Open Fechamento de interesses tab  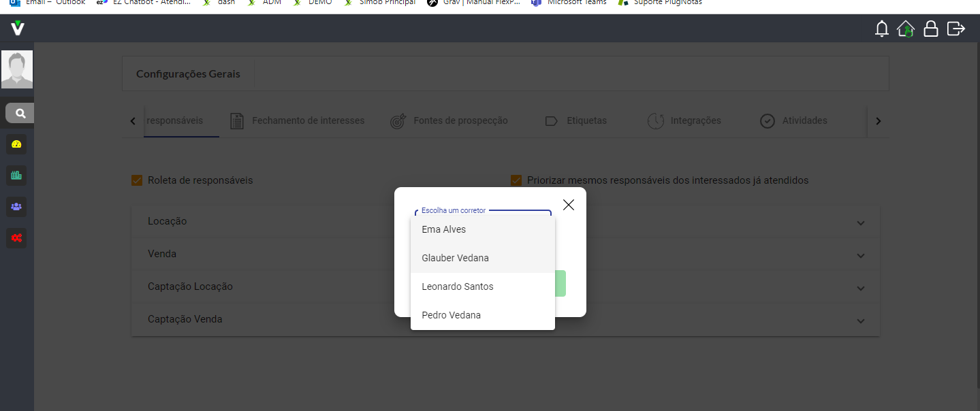pyautogui.click(x=297, y=121)
